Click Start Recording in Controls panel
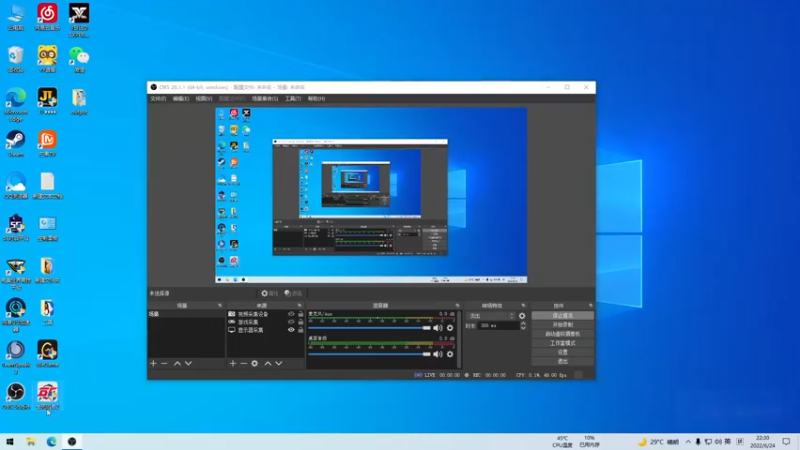800x450 pixels. (562, 325)
